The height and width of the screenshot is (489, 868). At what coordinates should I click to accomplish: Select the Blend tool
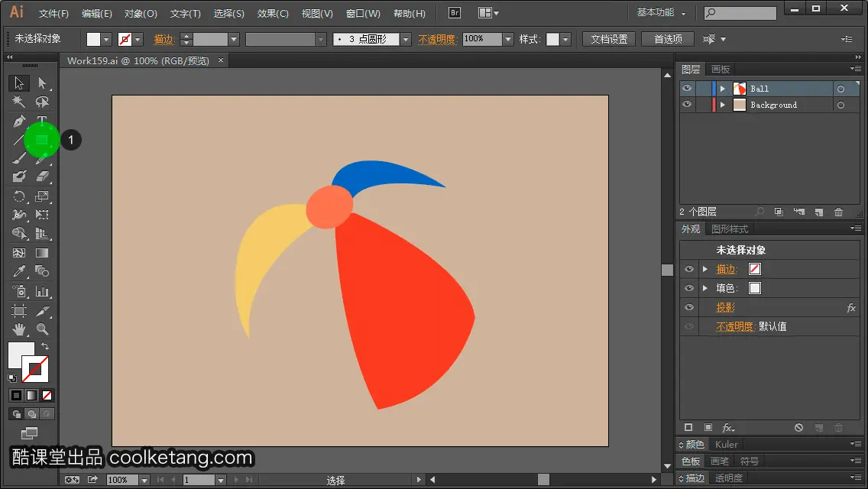[x=42, y=271]
